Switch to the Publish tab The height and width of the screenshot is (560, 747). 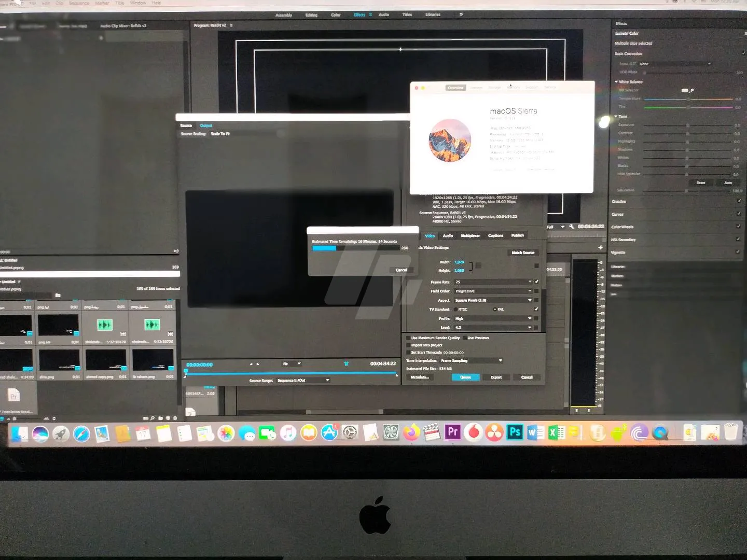tap(517, 235)
